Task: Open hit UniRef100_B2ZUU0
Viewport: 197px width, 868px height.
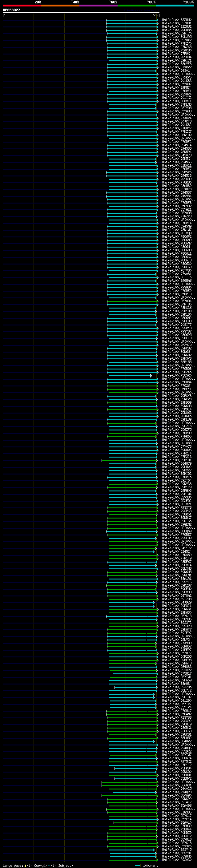Action: click(x=177, y=20)
